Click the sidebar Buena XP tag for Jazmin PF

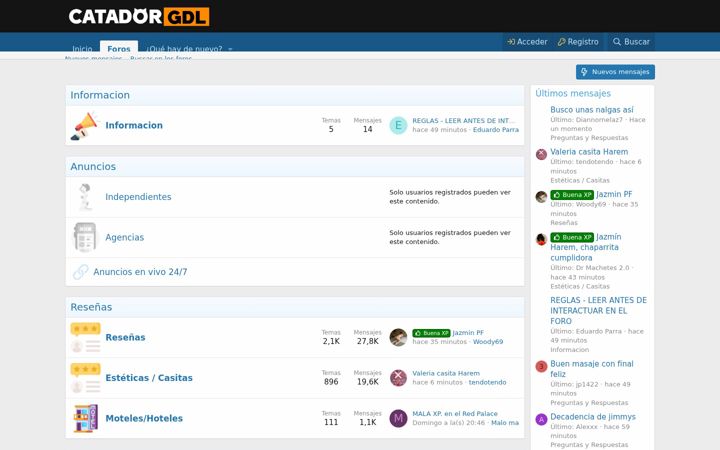(572, 195)
